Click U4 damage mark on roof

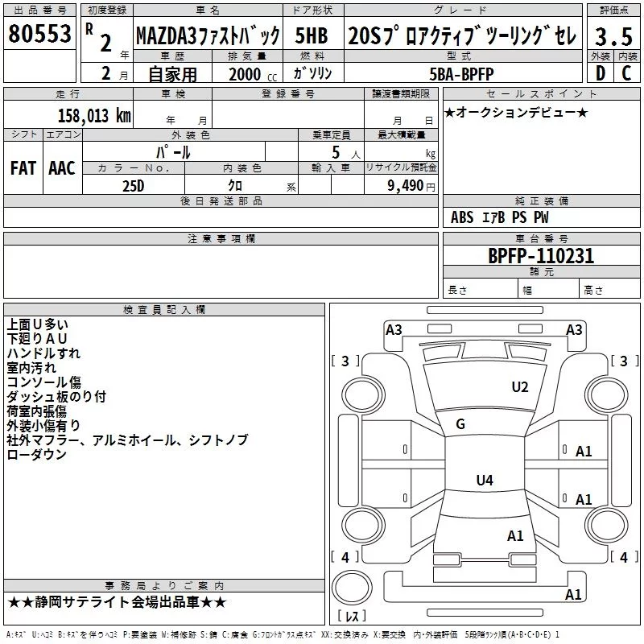tap(485, 480)
